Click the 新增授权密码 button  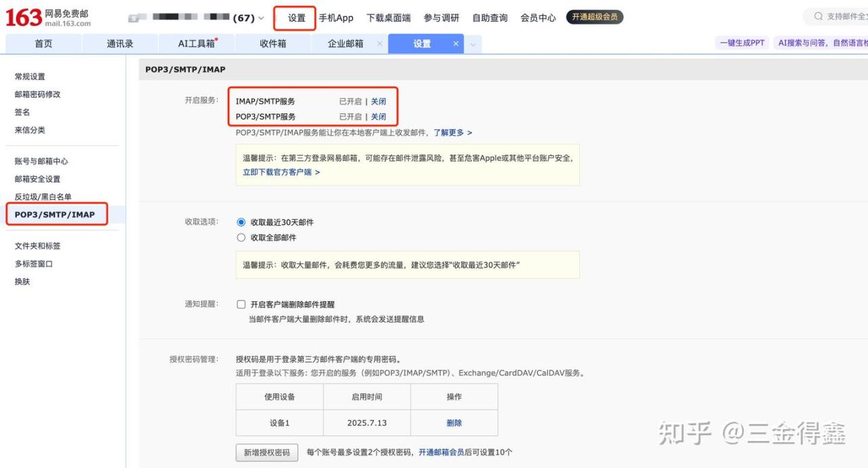pyautogui.click(x=267, y=452)
